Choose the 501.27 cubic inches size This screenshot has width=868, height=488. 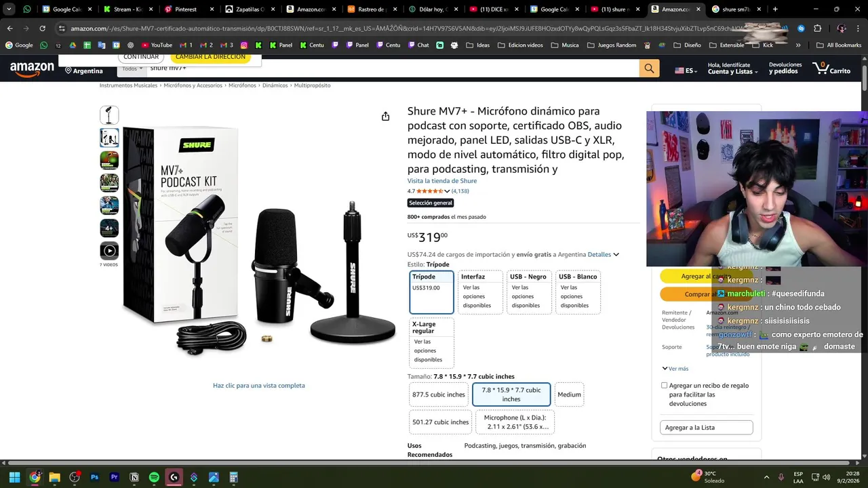click(440, 422)
